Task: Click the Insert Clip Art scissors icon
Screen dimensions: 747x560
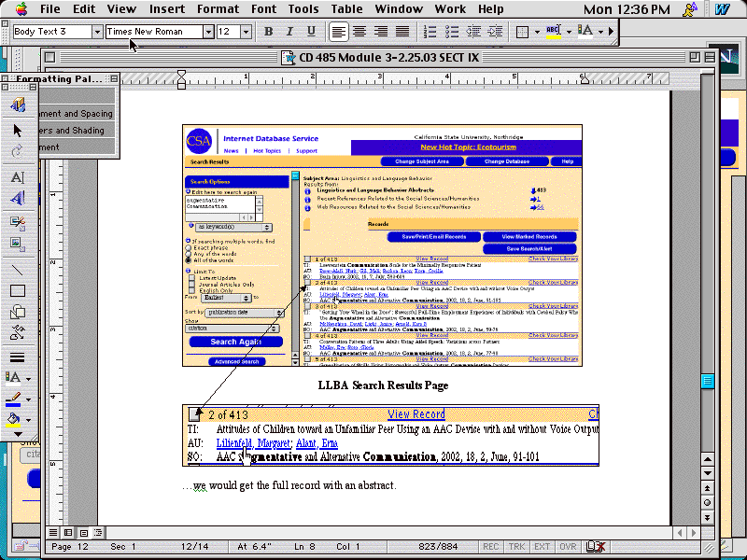Action: 18,221
